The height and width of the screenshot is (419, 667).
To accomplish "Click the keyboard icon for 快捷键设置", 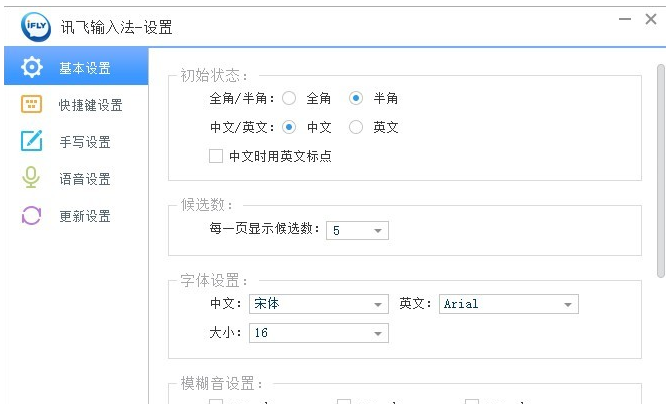I will (x=31, y=104).
